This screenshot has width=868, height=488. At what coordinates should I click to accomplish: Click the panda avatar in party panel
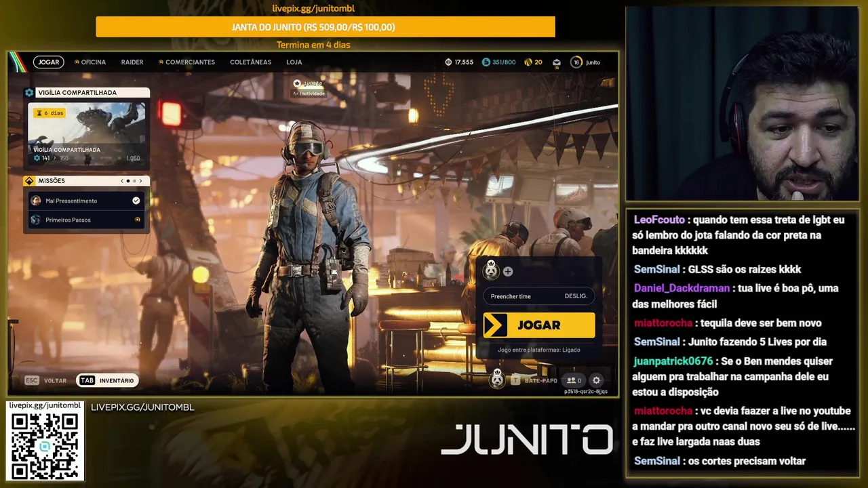(x=490, y=271)
